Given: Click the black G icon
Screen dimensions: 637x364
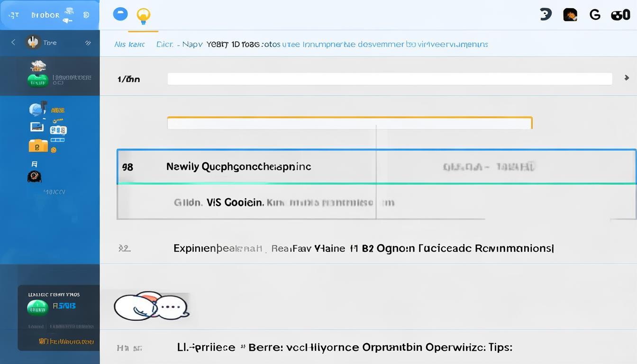Looking at the screenshot, I should pyautogui.click(x=595, y=15).
